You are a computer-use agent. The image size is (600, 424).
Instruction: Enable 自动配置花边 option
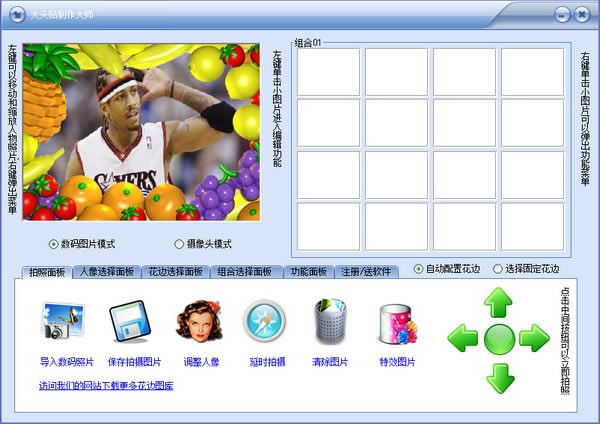[x=419, y=269]
